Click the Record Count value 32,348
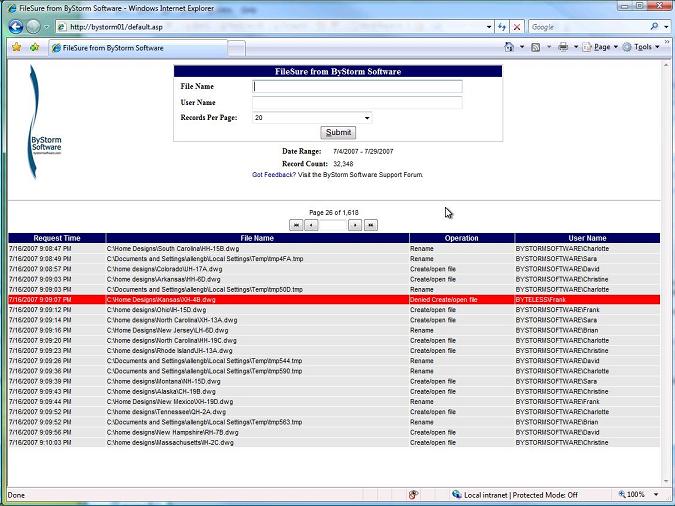Viewport: 675px width, 506px height. pyautogui.click(x=343, y=164)
